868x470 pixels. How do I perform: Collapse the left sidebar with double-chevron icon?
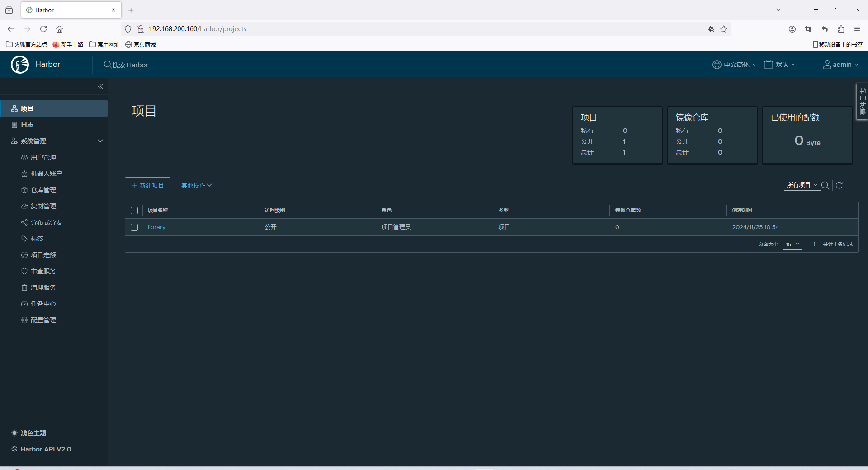point(100,86)
